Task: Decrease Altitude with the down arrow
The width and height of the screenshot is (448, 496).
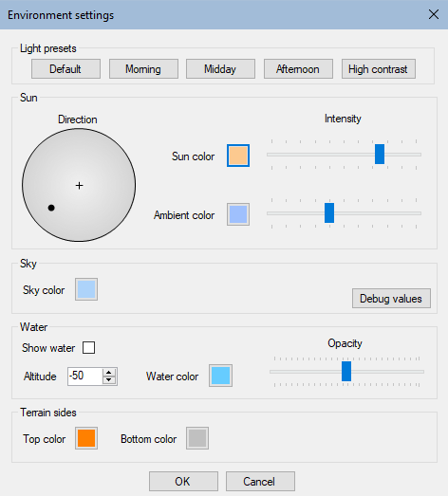Action: (109, 380)
